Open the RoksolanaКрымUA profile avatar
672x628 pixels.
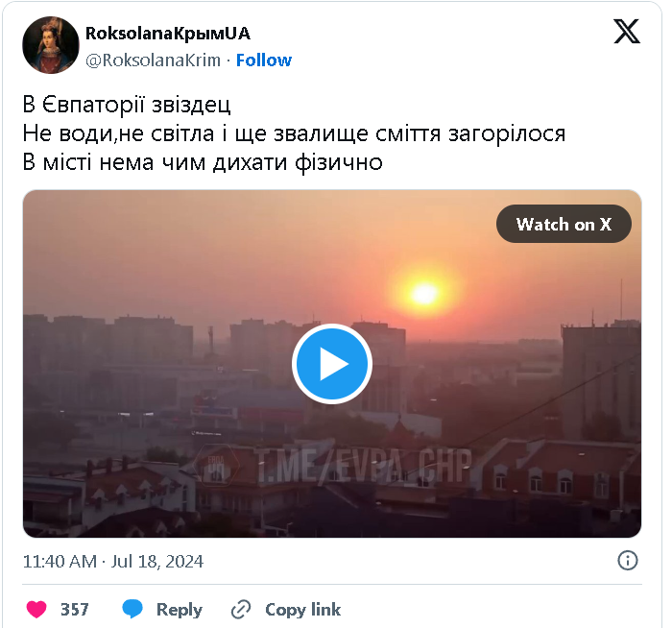(51, 45)
